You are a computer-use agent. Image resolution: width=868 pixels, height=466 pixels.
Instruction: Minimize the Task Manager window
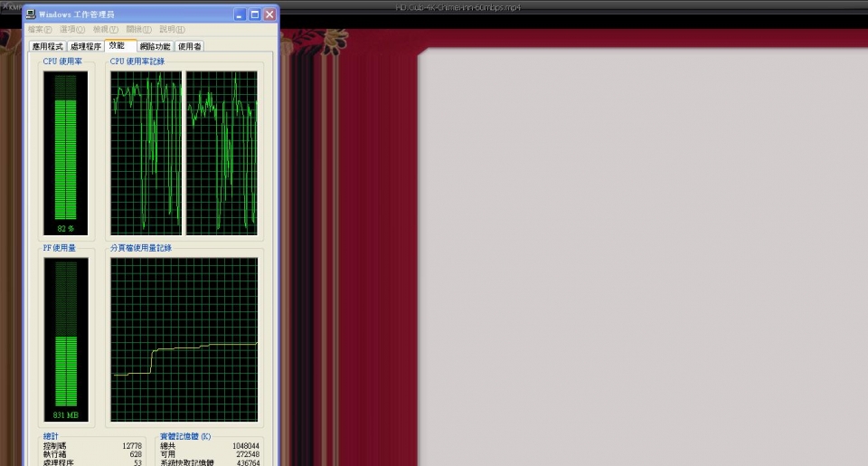pyautogui.click(x=239, y=14)
